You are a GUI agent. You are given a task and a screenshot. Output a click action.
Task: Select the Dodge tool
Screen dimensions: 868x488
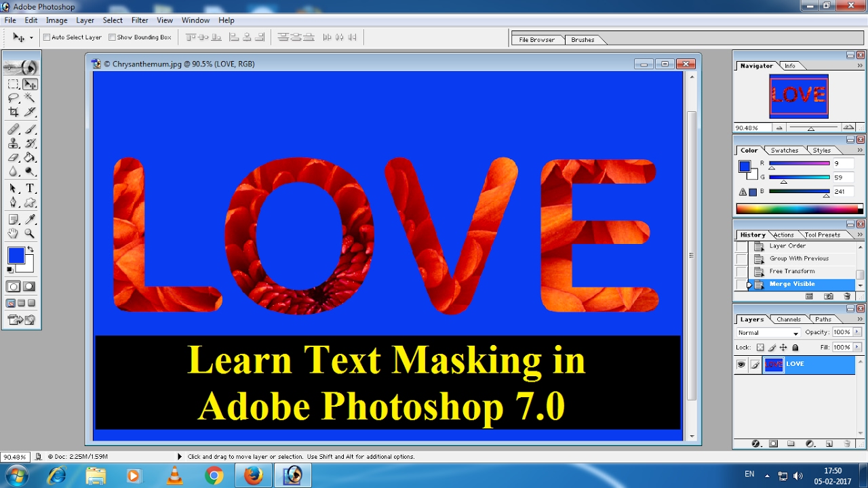30,171
